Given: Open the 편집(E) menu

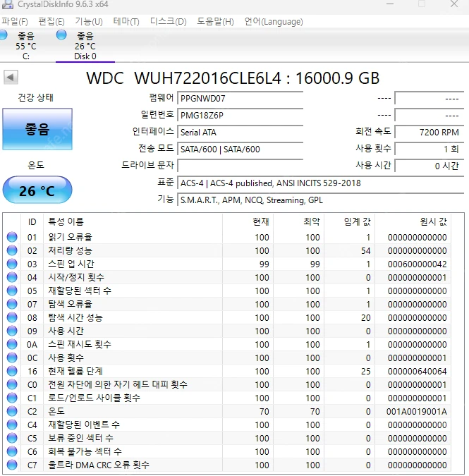Looking at the screenshot, I should tap(51, 22).
